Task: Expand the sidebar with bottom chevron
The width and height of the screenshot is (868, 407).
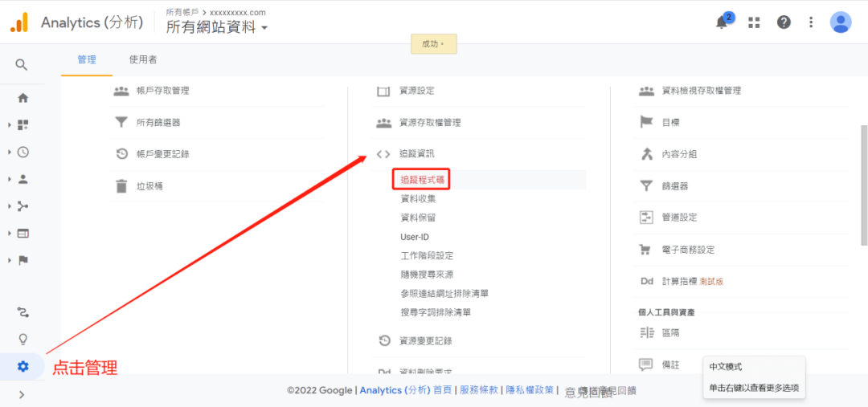Action: point(22,394)
